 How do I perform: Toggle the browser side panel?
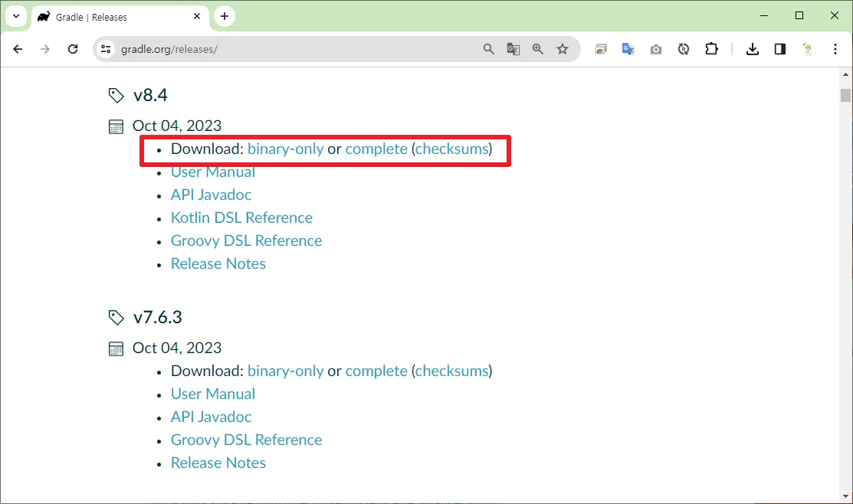coord(780,49)
